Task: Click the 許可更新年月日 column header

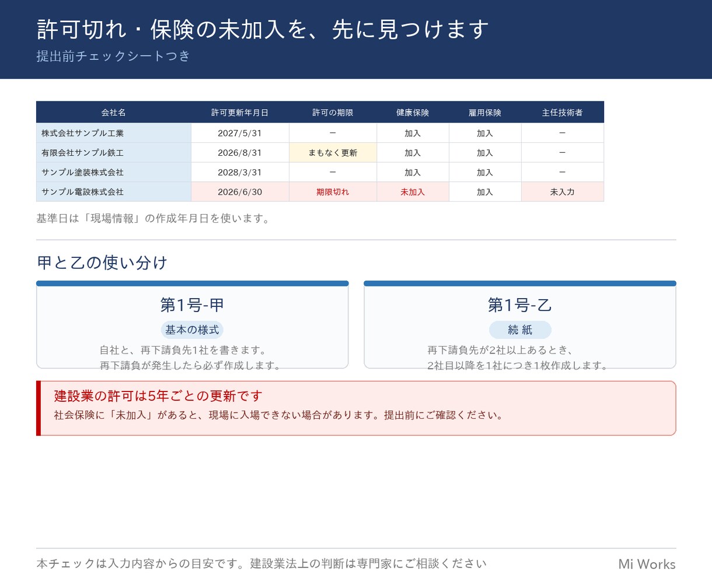Action: point(240,112)
